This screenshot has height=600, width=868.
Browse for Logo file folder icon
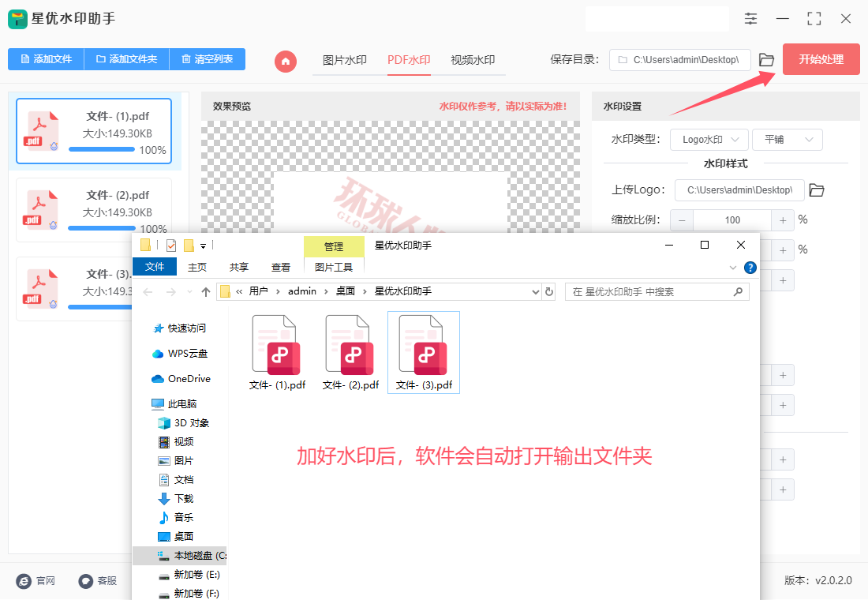click(x=817, y=190)
